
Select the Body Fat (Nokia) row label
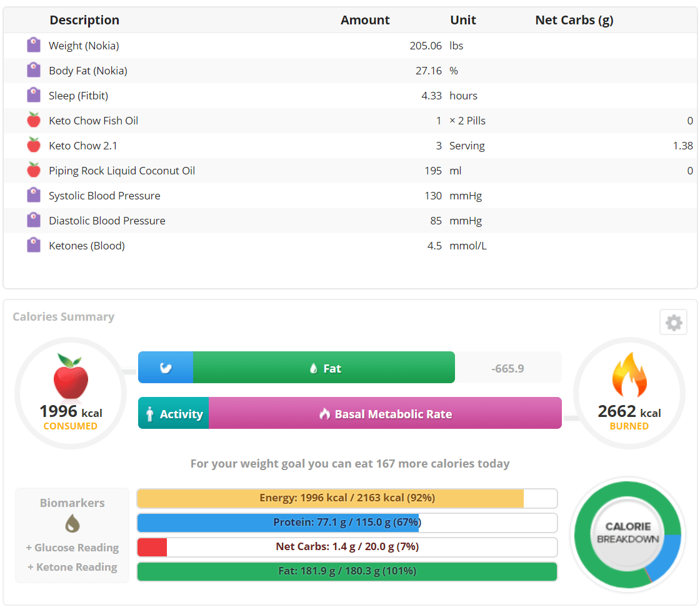pos(88,71)
